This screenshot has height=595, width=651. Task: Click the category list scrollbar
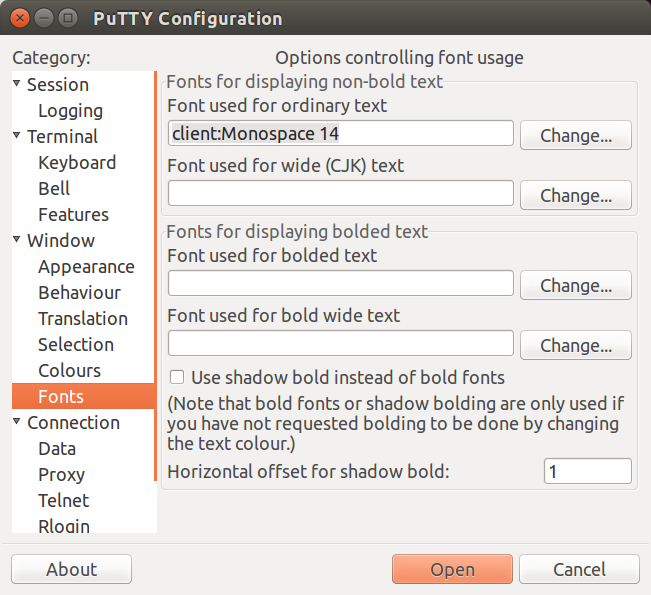click(155, 276)
